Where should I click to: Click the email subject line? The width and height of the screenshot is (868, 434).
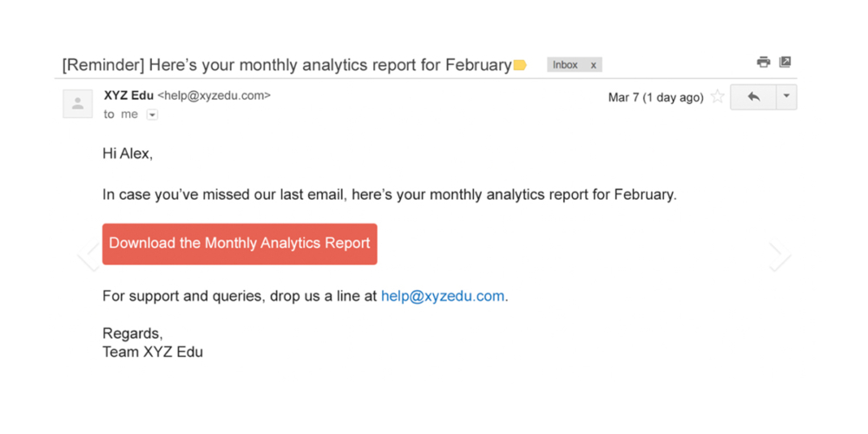click(286, 65)
